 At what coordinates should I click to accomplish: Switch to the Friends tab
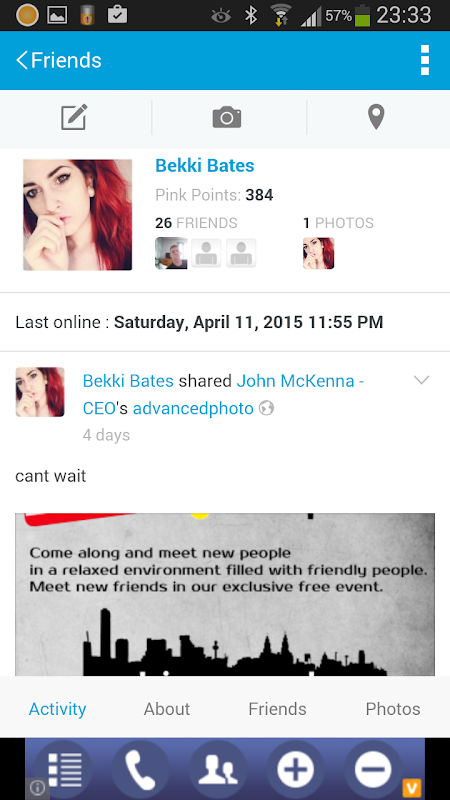[x=278, y=709]
